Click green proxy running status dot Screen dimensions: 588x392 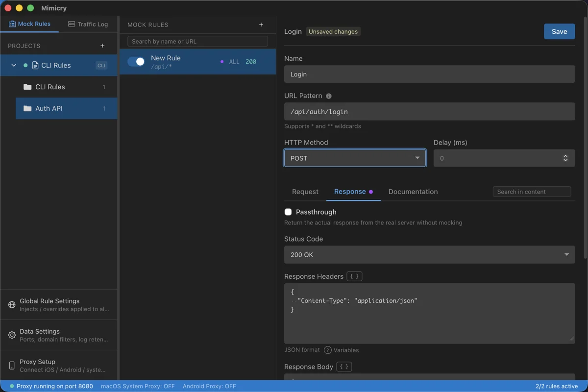click(12, 386)
